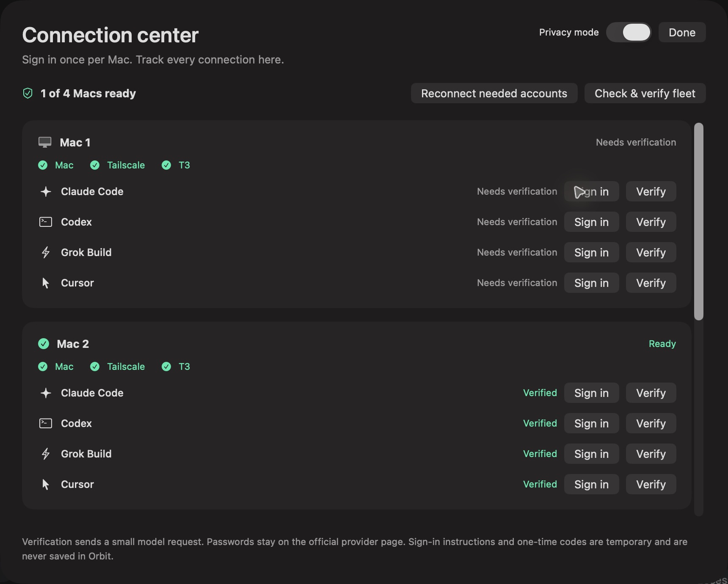
Task: Click Mac 1's T3 check icon
Action: pos(166,165)
